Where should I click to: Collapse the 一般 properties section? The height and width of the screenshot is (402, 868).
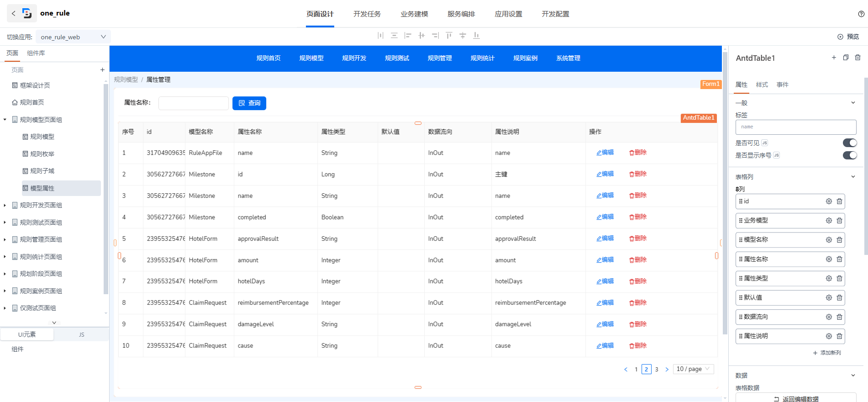pos(853,103)
